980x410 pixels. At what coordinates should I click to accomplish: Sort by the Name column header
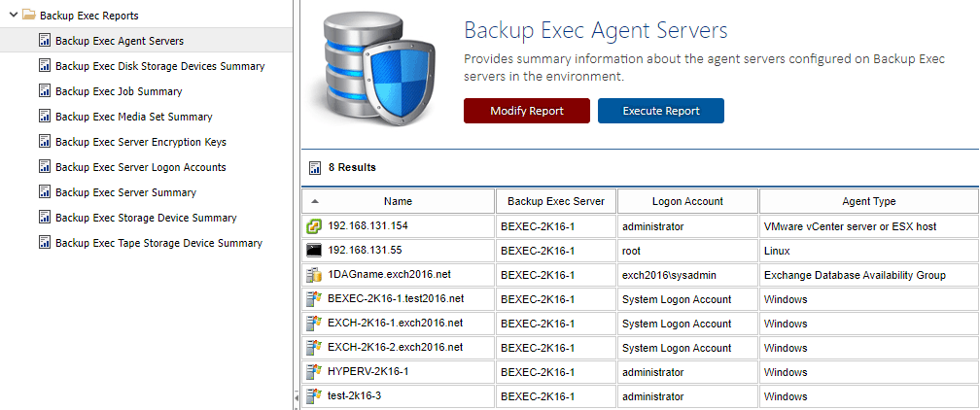pyautogui.click(x=399, y=201)
